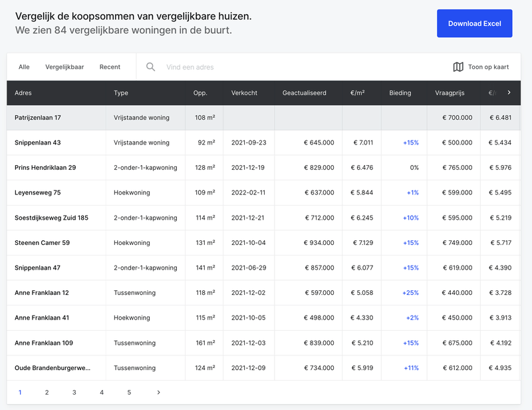Click the next-page arrow in pagination
The height and width of the screenshot is (410, 532).
point(158,393)
